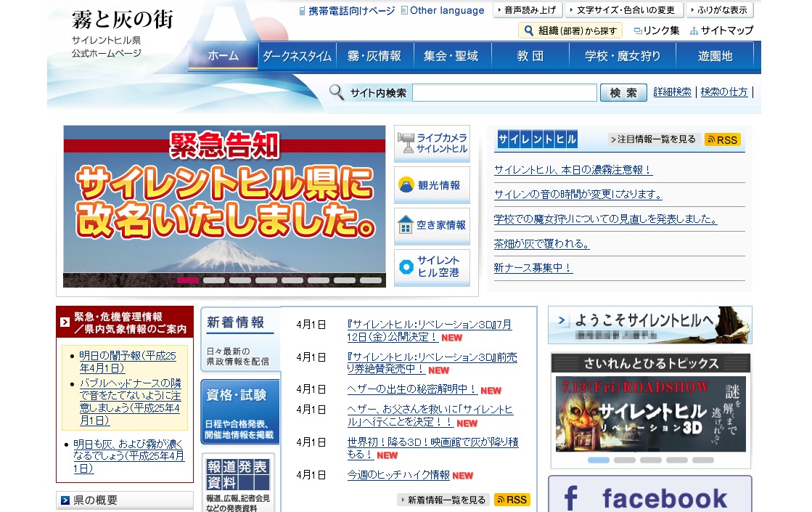Open 文字サイズ・色合いの変更 option

tap(623, 10)
